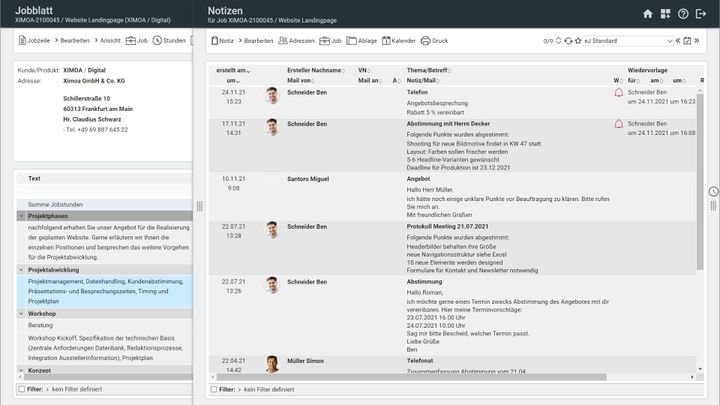Image resolution: width=720 pixels, height=405 pixels.
Task: Click the Text column header in Jobblatt
Action: tap(34, 179)
